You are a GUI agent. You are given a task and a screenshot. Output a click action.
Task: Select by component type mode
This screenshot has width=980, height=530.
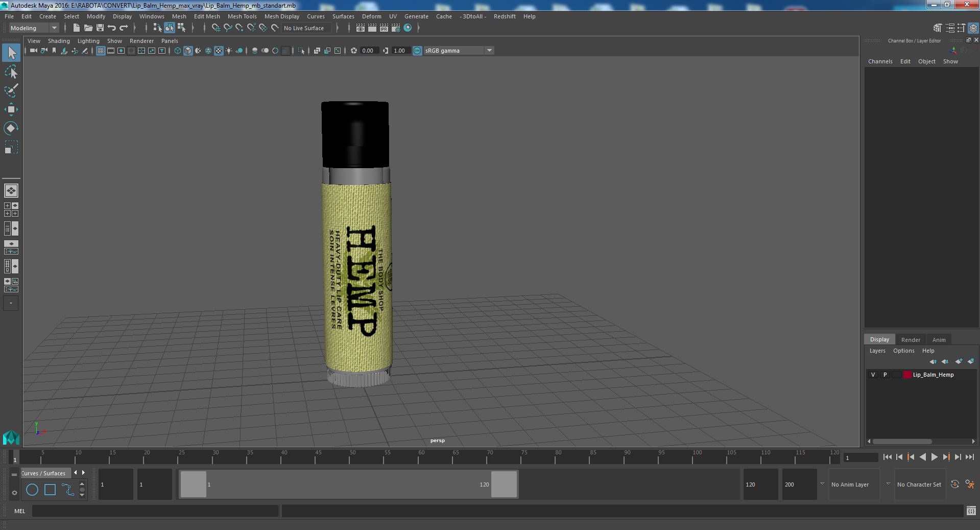click(181, 28)
